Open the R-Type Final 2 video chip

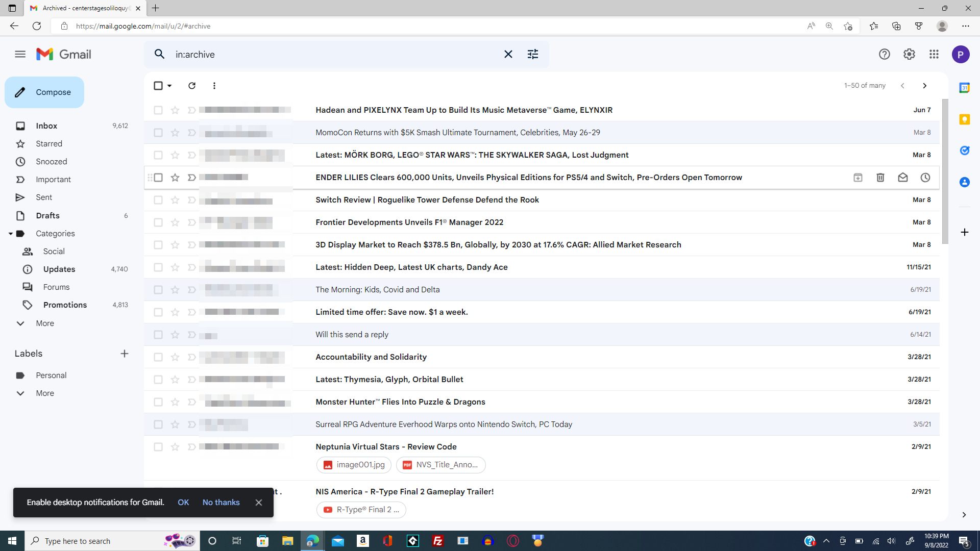(361, 510)
